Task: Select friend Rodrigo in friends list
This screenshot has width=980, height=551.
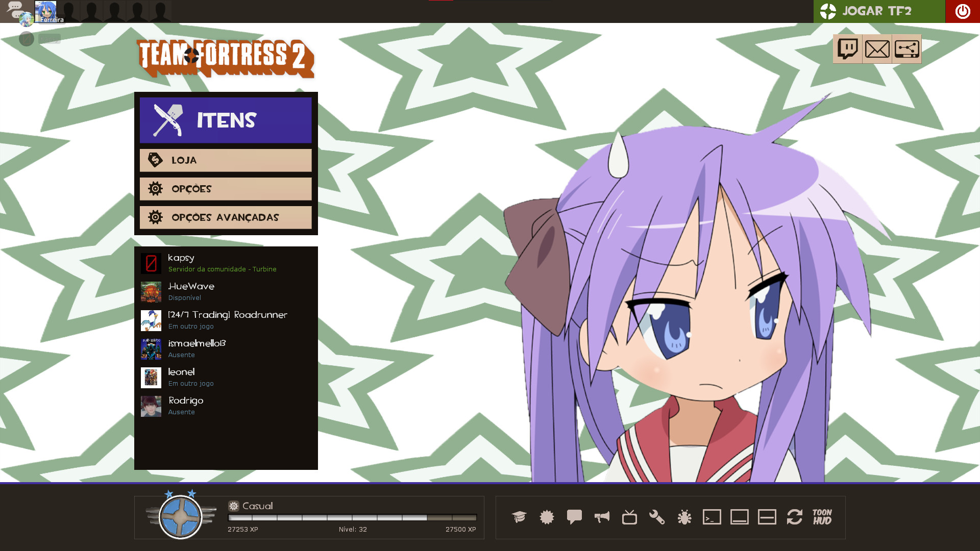Action: (x=226, y=406)
